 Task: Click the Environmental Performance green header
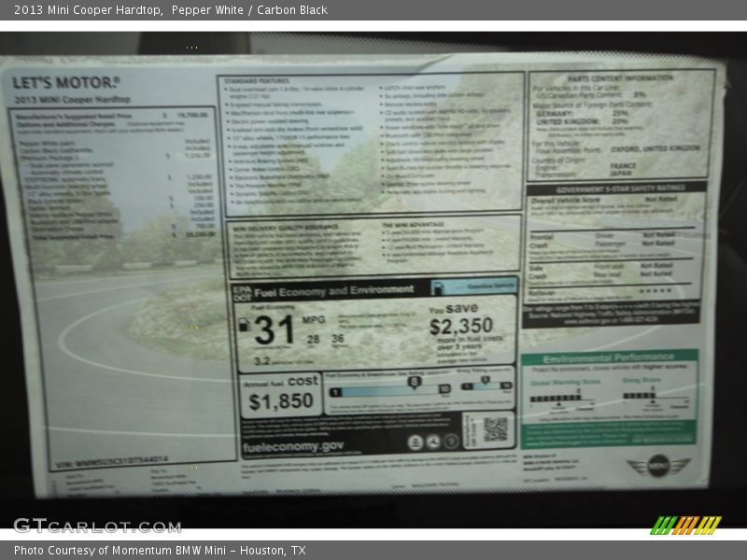609,357
